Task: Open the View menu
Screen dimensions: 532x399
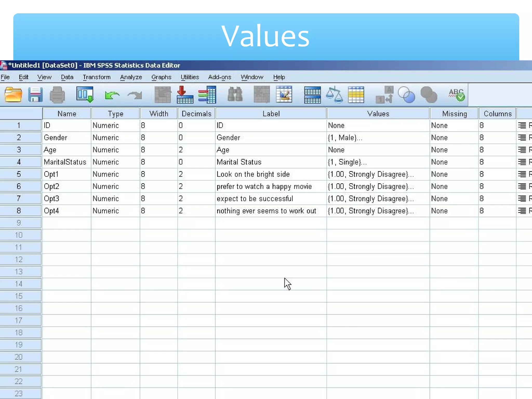Action: pos(44,77)
